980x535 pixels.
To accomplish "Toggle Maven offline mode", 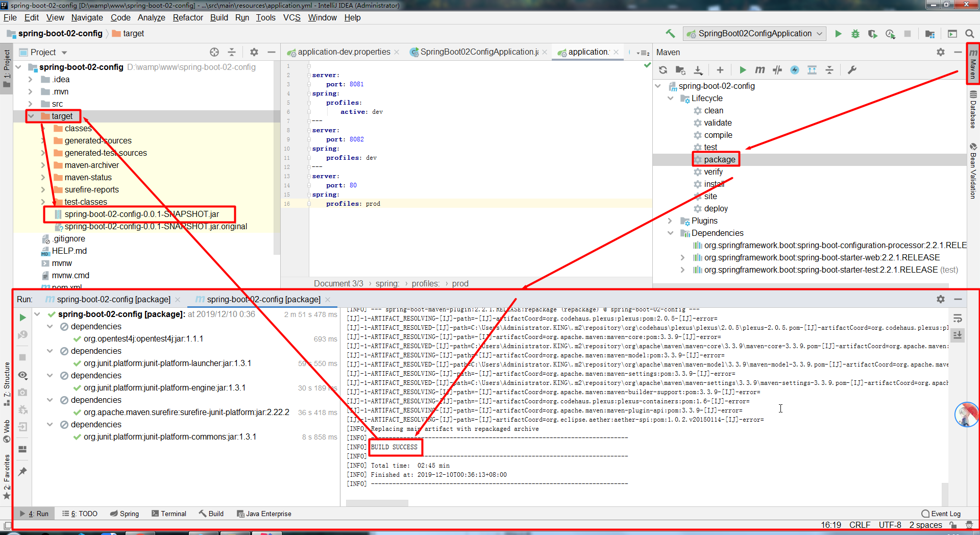I will (777, 70).
